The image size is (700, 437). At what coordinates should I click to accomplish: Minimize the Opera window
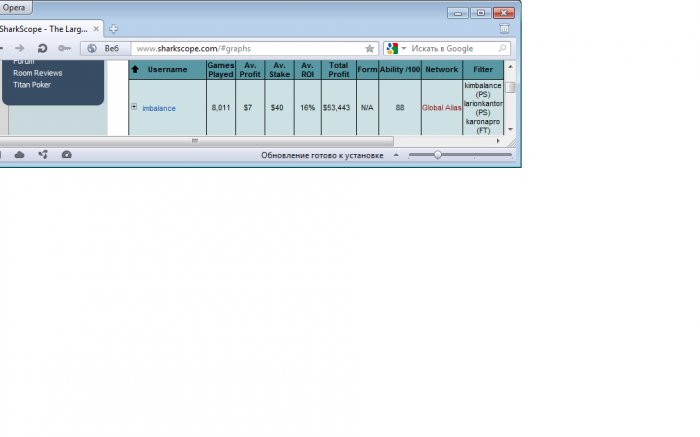coord(458,13)
